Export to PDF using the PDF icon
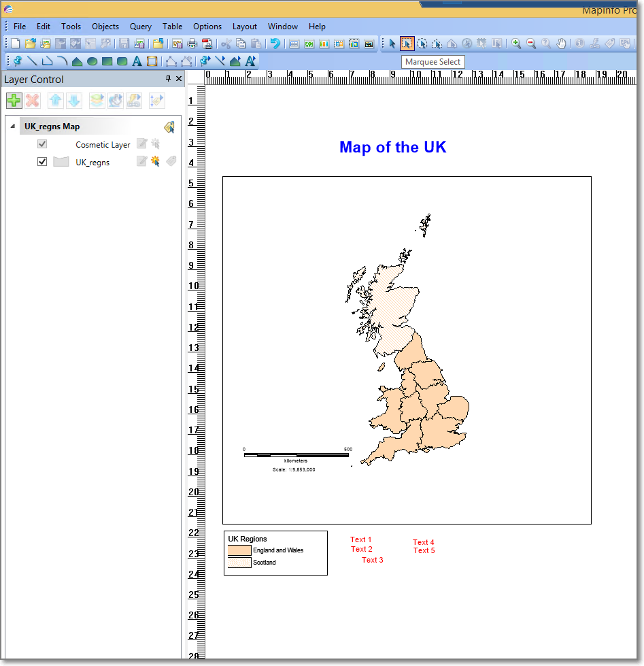This screenshot has height=666, width=644. [x=207, y=44]
